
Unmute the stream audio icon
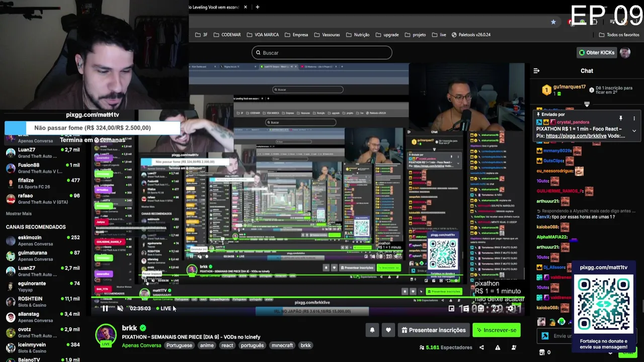coord(120,309)
